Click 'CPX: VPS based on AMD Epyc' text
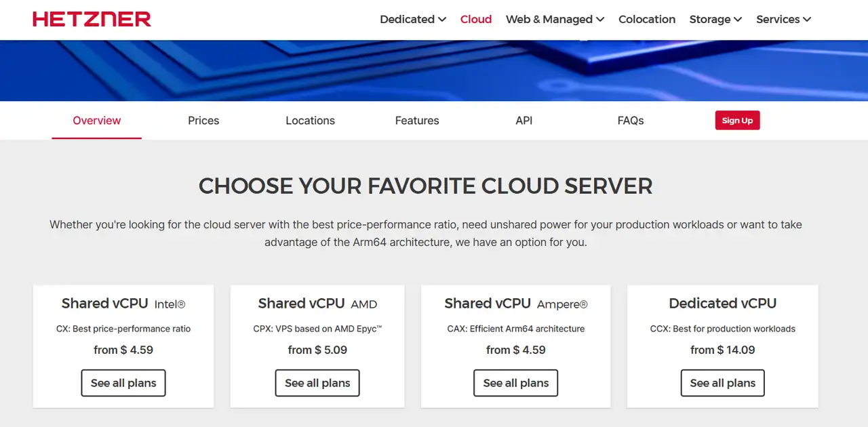 (317, 329)
